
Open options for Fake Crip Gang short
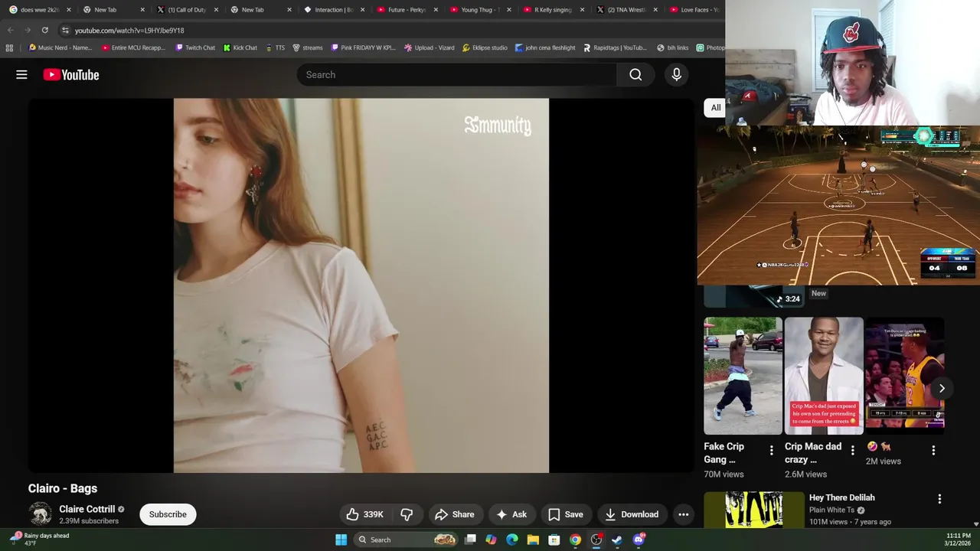coord(771,451)
